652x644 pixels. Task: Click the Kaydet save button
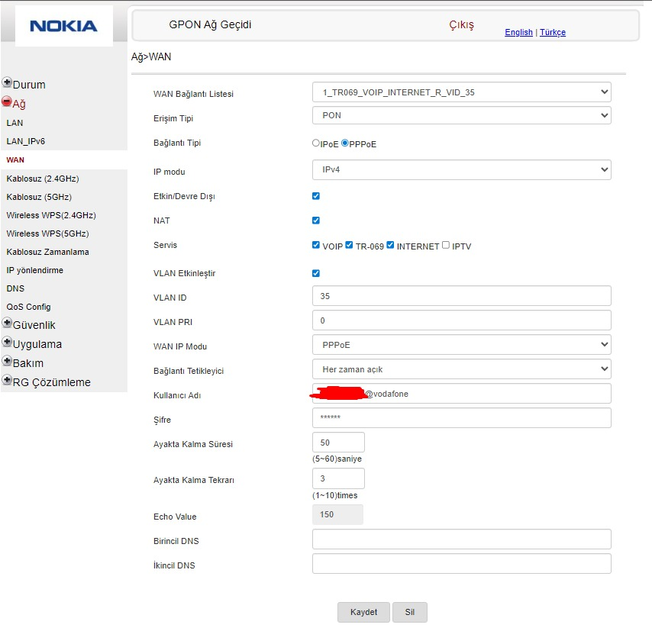click(x=363, y=612)
